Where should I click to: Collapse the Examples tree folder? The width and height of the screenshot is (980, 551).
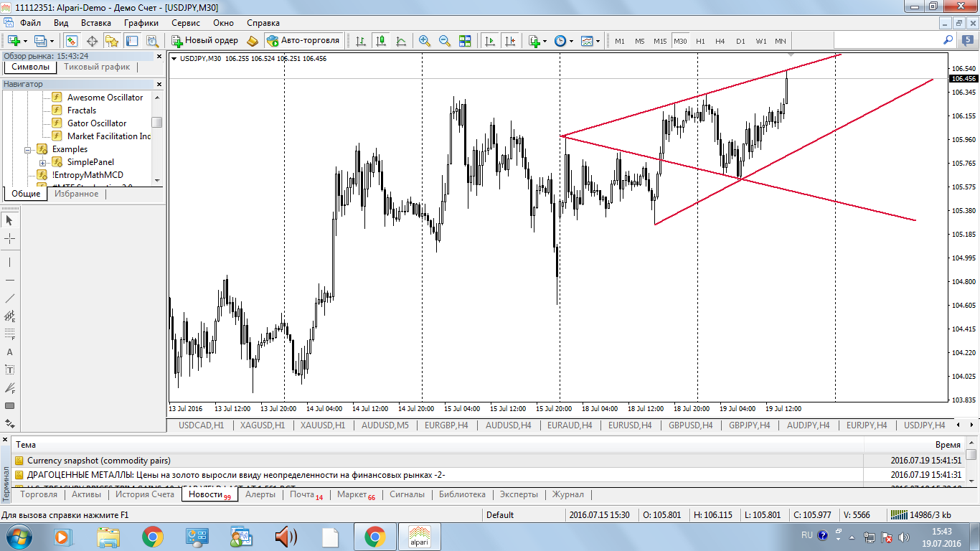point(28,149)
